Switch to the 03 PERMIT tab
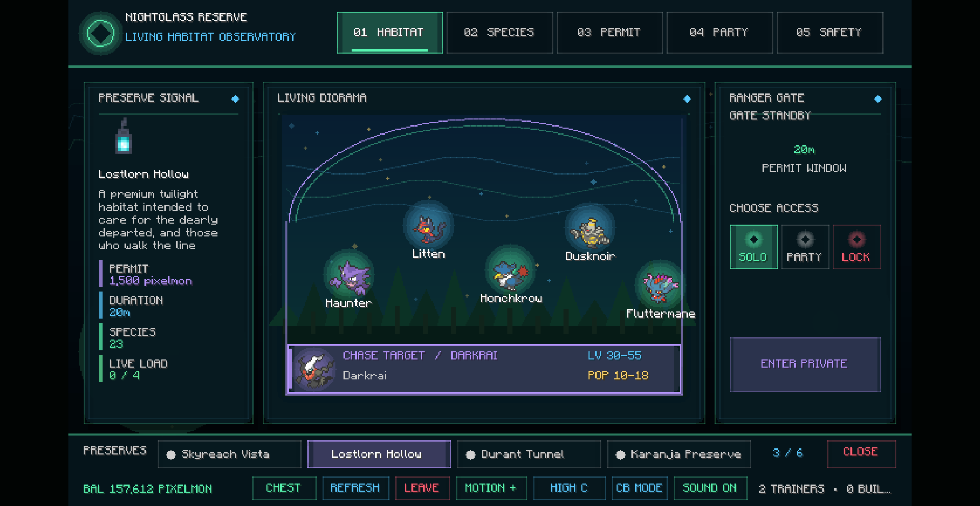This screenshot has height=506, width=980. [609, 33]
